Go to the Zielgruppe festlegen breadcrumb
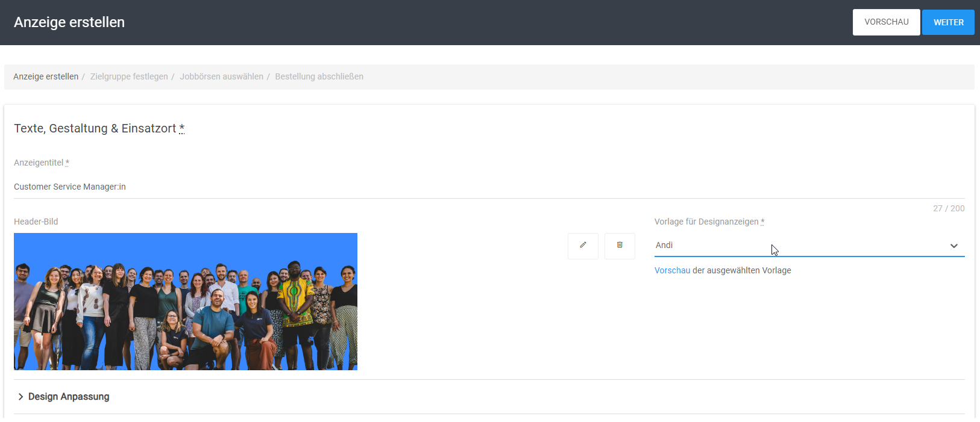This screenshot has height=422, width=980. tap(129, 76)
